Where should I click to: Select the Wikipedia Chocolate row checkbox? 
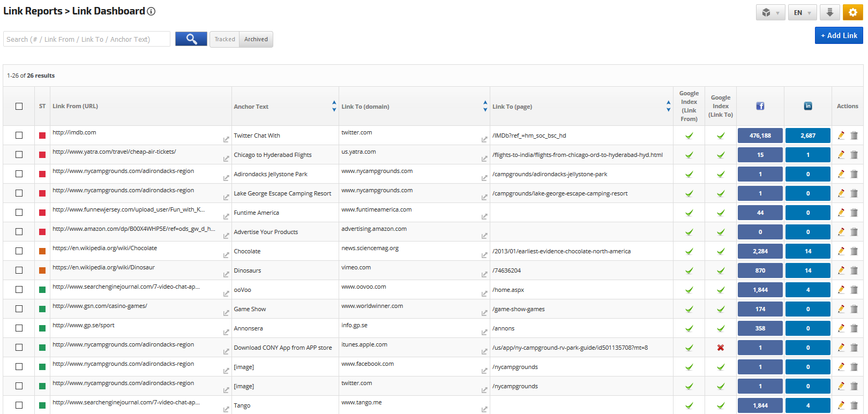coord(19,251)
